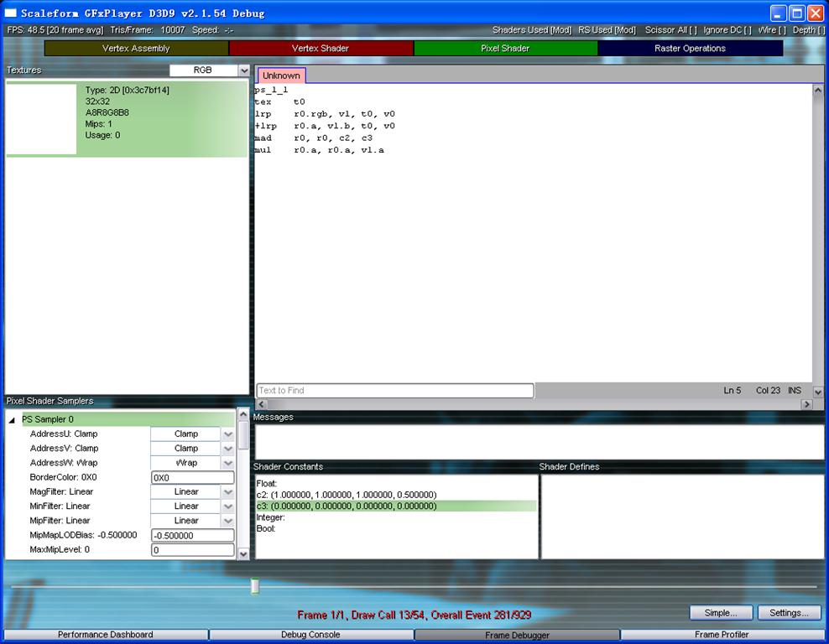This screenshot has width=829, height=644.
Task: Switch to the Debug Console tab
Action: click(x=310, y=635)
